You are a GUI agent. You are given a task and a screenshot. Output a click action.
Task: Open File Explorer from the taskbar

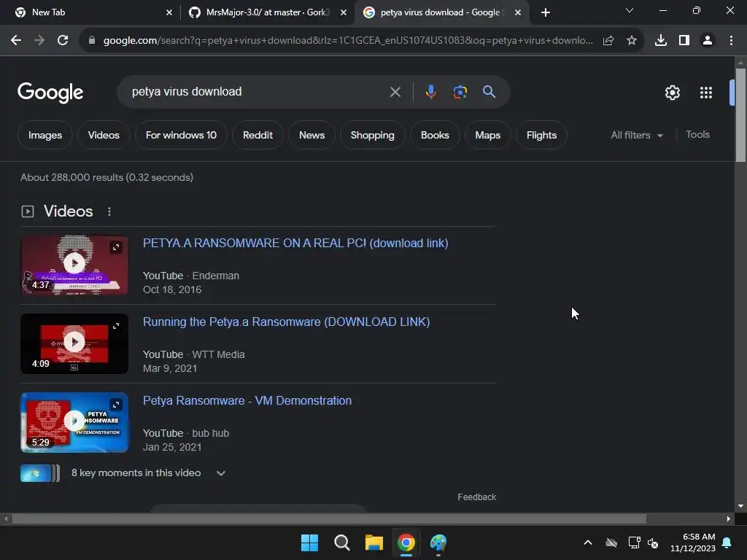pyautogui.click(x=374, y=542)
